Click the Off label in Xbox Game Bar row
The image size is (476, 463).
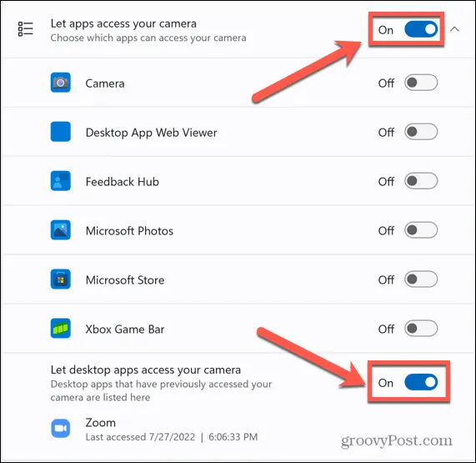386,329
